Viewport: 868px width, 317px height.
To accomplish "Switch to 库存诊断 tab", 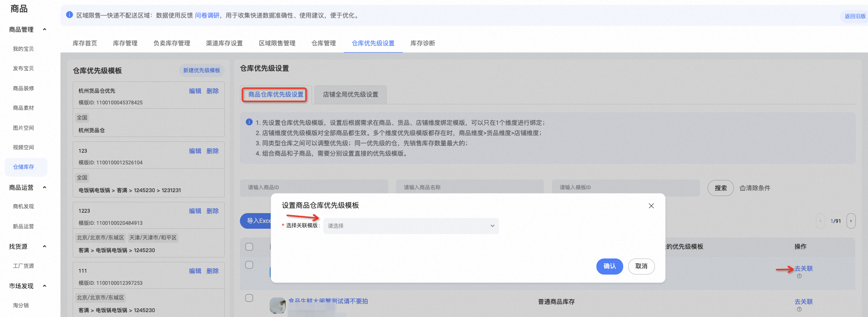I will (423, 43).
